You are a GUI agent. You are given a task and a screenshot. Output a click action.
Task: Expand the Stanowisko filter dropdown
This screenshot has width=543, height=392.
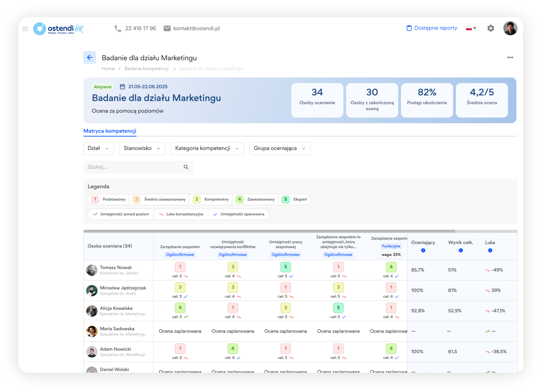[x=142, y=148]
